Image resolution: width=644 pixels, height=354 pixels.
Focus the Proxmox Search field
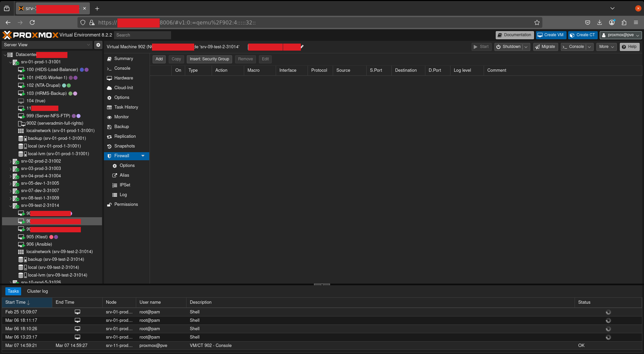pyautogui.click(x=143, y=35)
